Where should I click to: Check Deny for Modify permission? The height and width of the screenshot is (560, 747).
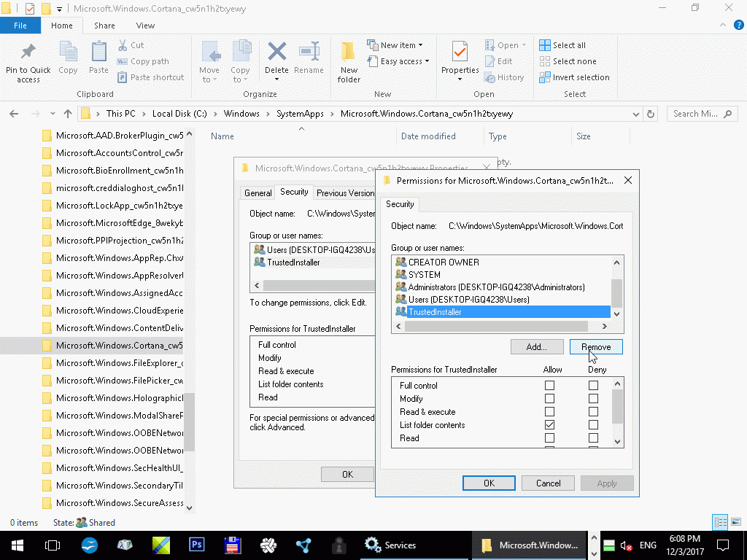(x=593, y=399)
